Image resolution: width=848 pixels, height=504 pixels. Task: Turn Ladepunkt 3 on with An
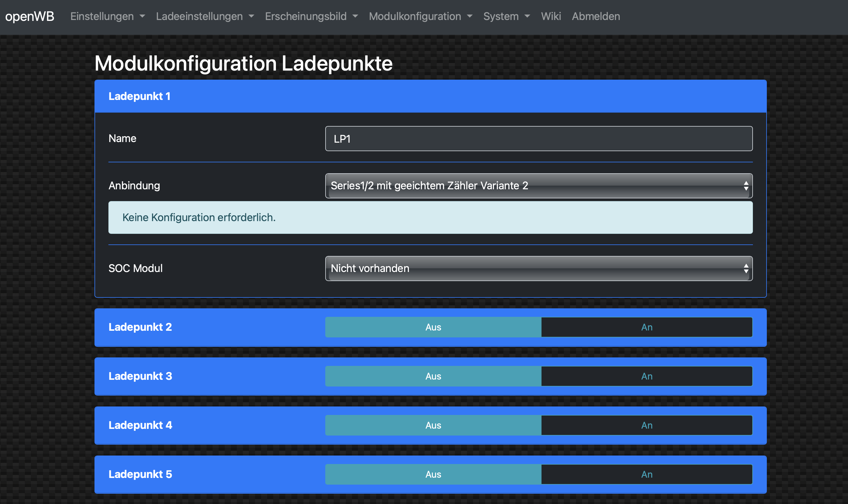646,376
